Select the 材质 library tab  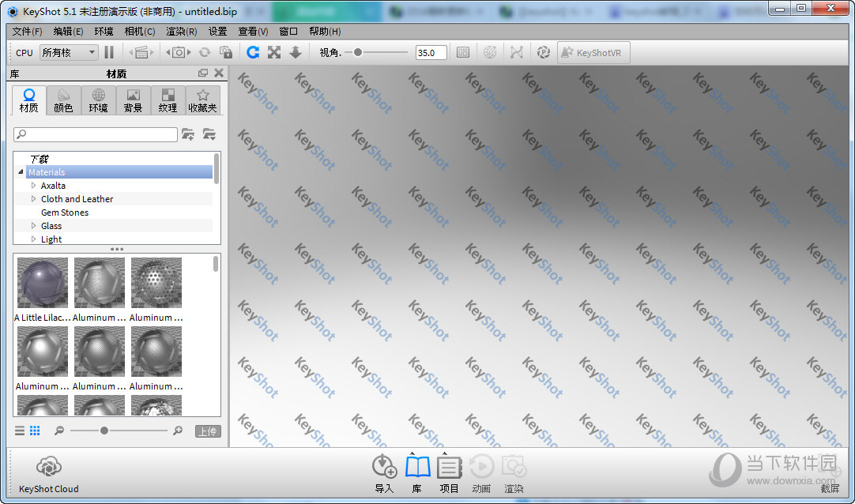29,100
